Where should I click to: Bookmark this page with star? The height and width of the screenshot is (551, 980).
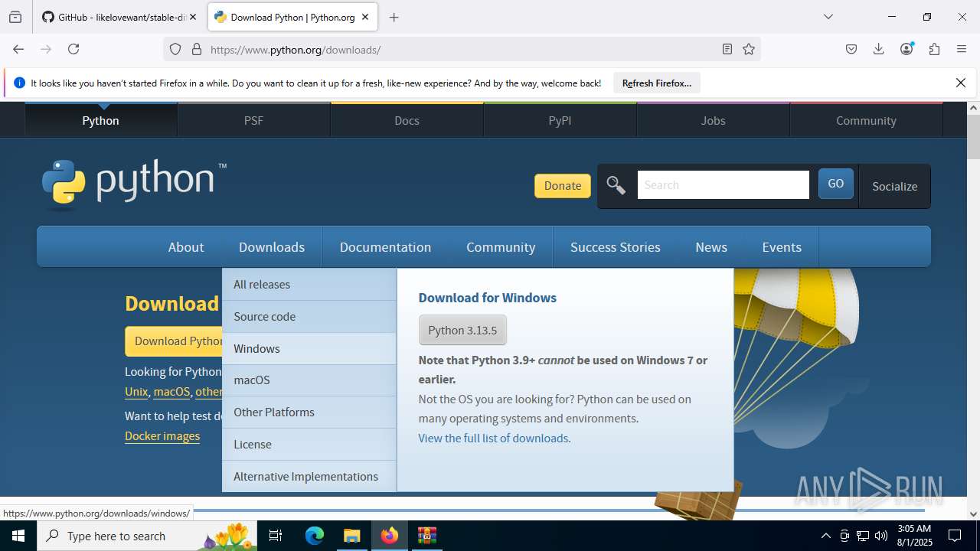[x=749, y=49]
